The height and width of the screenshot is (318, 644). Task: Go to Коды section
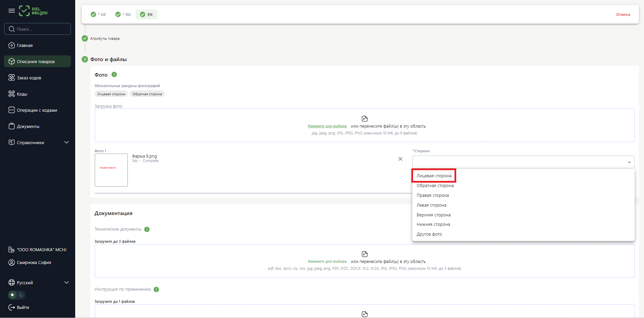[x=22, y=94]
